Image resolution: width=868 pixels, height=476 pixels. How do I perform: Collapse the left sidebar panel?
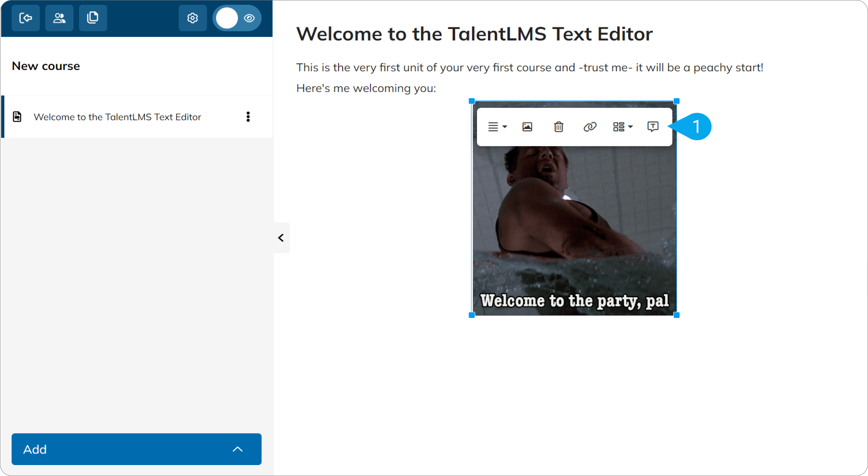click(281, 238)
